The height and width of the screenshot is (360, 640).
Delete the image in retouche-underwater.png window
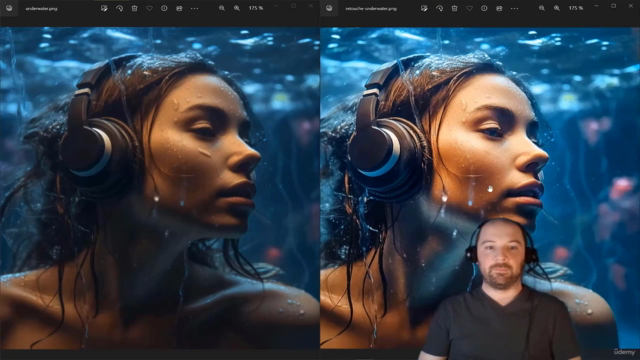point(454,8)
